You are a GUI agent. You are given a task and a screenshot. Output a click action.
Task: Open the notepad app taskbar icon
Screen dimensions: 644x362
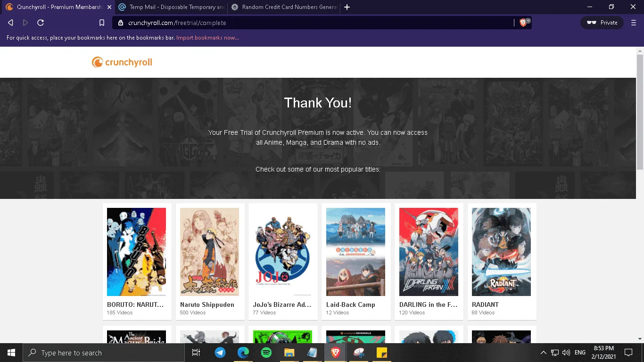click(312, 353)
